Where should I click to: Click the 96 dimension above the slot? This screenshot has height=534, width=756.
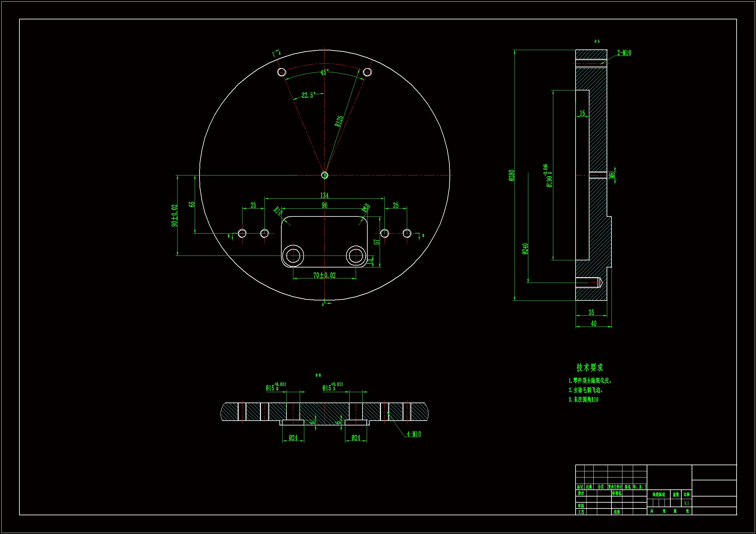324,205
